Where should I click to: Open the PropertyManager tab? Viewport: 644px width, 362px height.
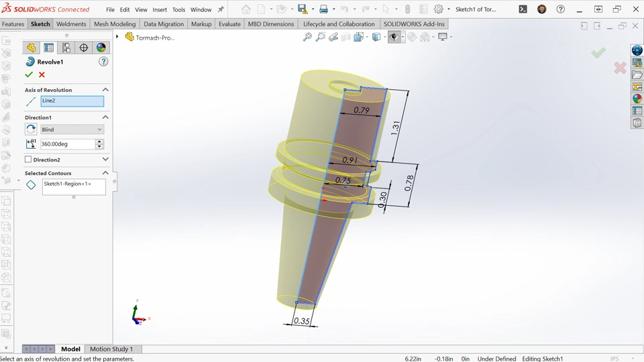(x=48, y=48)
